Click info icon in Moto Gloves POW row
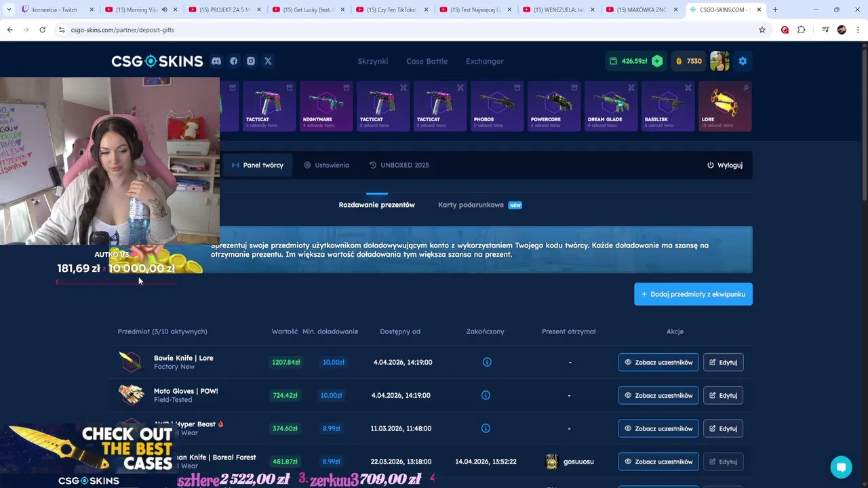This screenshot has height=488, width=868. click(486, 395)
